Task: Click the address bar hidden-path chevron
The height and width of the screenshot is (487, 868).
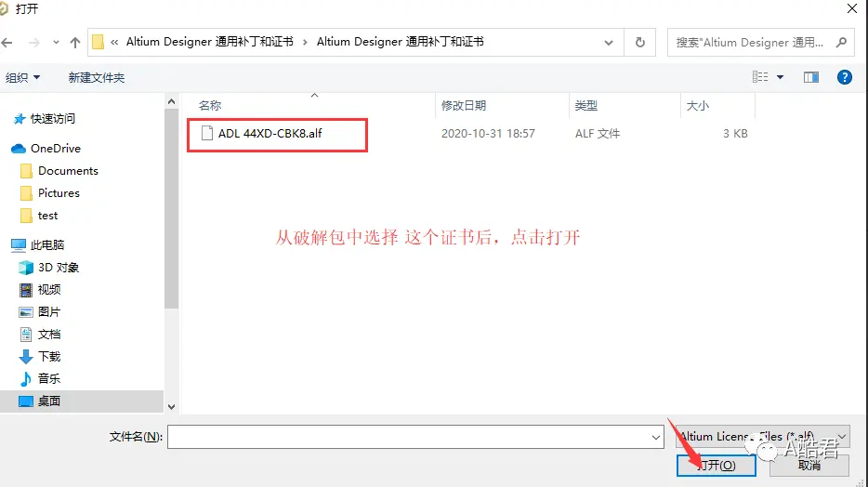Action: [x=114, y=42]
